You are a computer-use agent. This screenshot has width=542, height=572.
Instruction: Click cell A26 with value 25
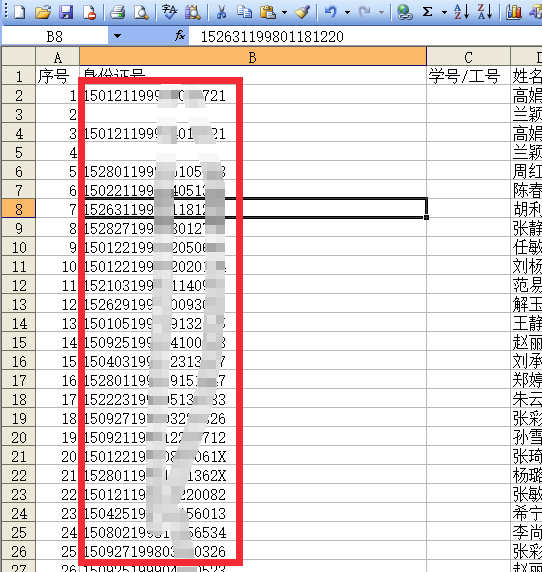(x=57, y=550)
